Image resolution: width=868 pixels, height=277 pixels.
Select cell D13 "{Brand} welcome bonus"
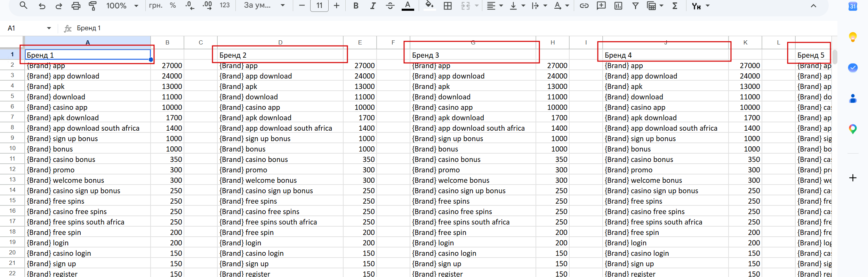280,180
